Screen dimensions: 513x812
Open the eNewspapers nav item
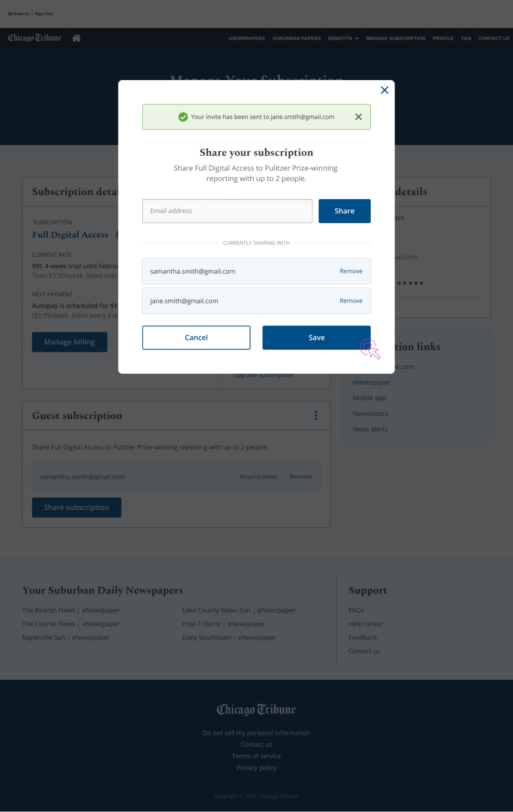pos(246,38)
